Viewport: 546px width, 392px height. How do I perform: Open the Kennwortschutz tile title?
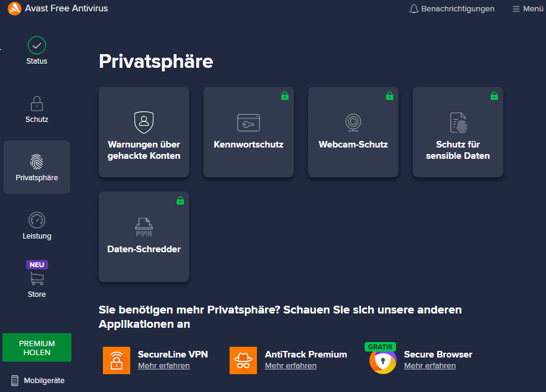pyautogui.click(x=249, y=145)
